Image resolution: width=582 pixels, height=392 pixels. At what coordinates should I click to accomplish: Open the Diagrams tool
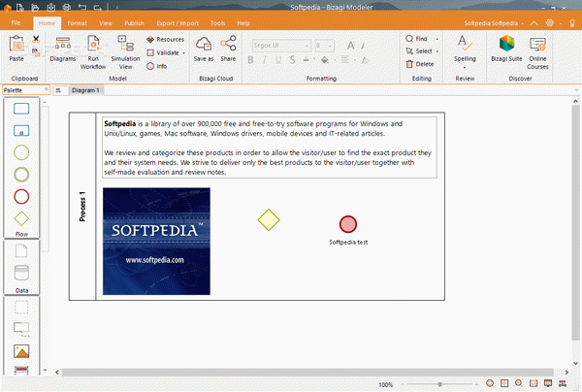(63, 49)
